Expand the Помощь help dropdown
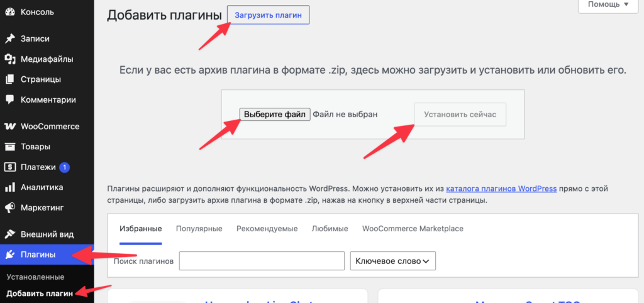 pyautogui.click(x=608, y=6)
